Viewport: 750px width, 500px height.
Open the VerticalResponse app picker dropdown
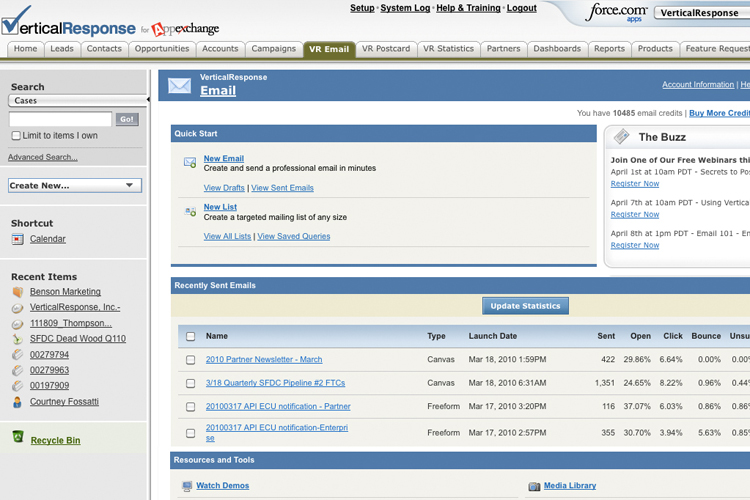point(702,14)
